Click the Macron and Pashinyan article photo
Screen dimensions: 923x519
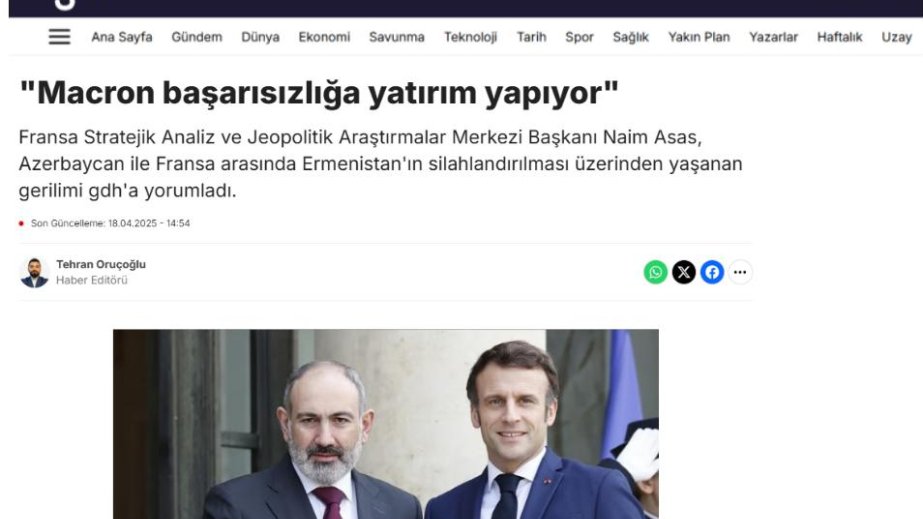[386, 424]
